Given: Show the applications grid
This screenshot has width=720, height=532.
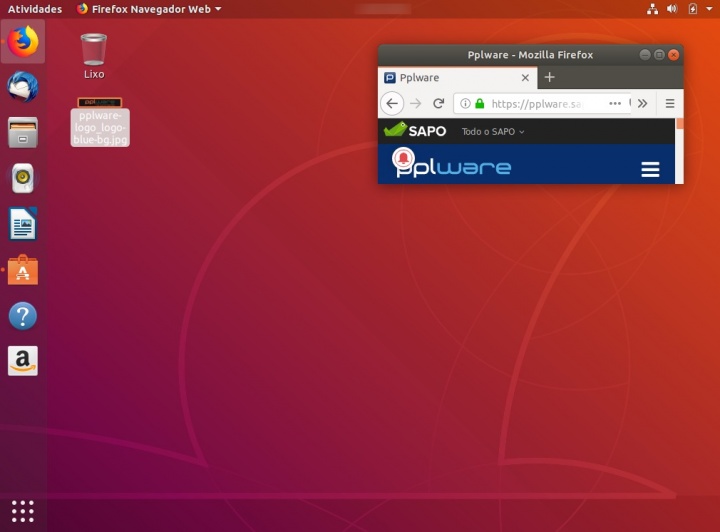Looking at the screenshot, I should [22, 509].
